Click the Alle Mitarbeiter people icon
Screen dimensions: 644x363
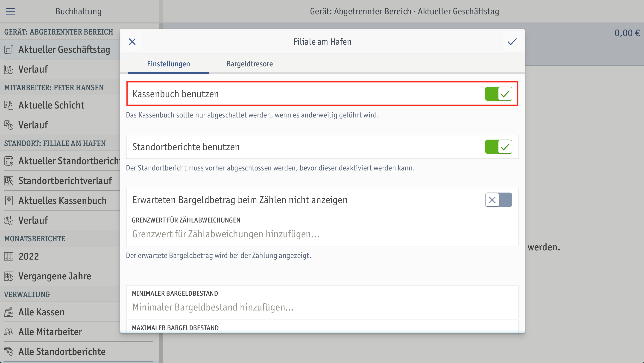(9, 332)
